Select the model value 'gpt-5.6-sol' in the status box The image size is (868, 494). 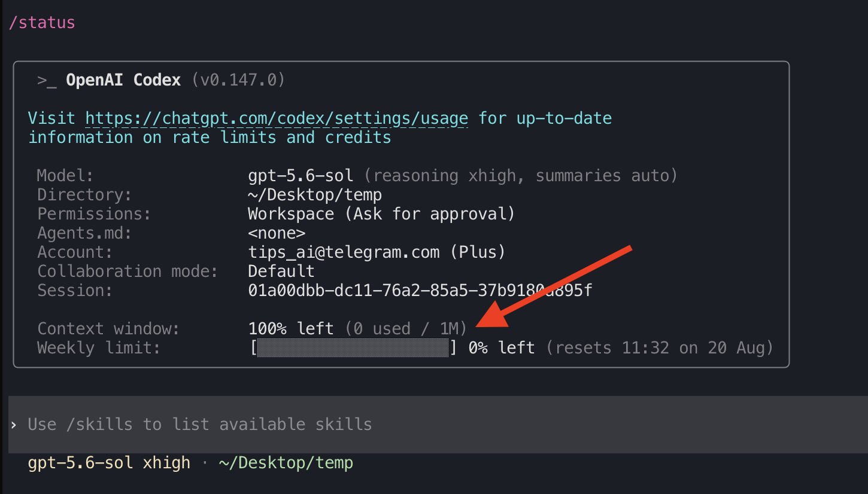301,176
